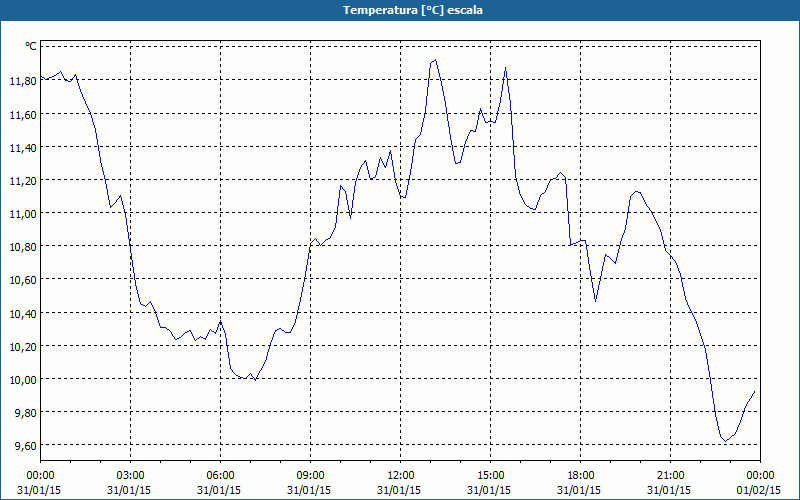Click the 15:00 x-axis time label

[x=490, y=476]
